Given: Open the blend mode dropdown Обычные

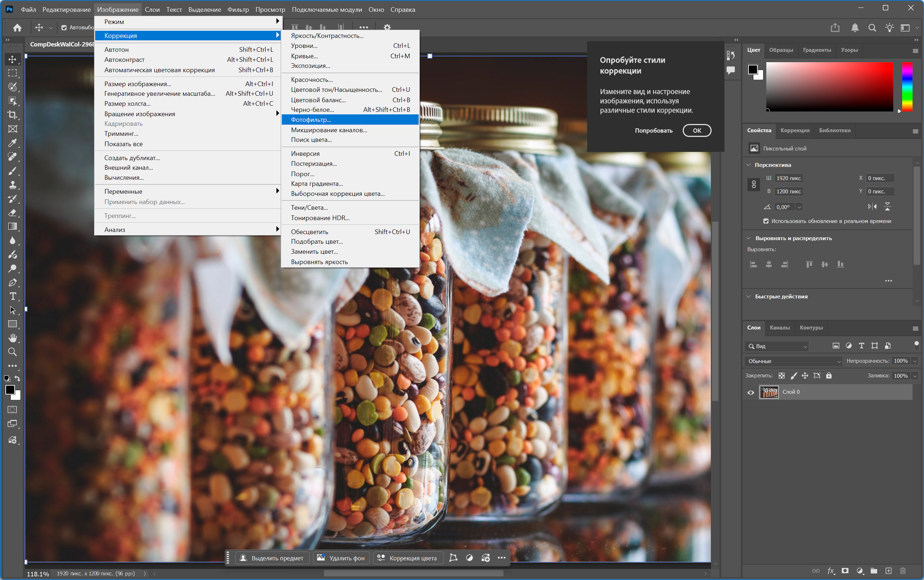Looking at the screenshot, I should pos(794,361).
